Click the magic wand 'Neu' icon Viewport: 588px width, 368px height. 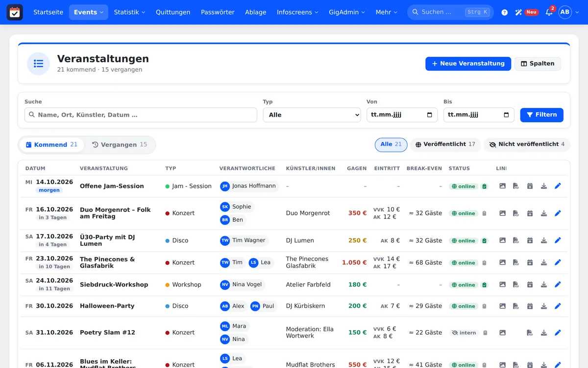tap(526, 12)
